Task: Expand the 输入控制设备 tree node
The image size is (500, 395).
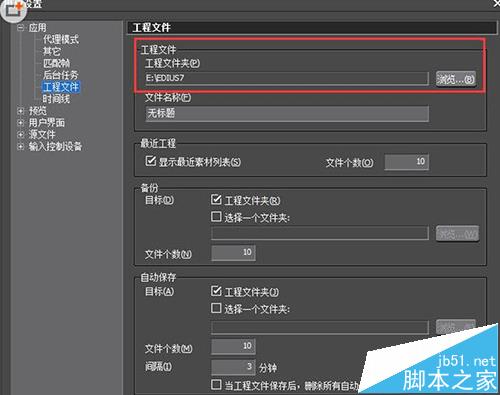Action: [x=21, y=146]
